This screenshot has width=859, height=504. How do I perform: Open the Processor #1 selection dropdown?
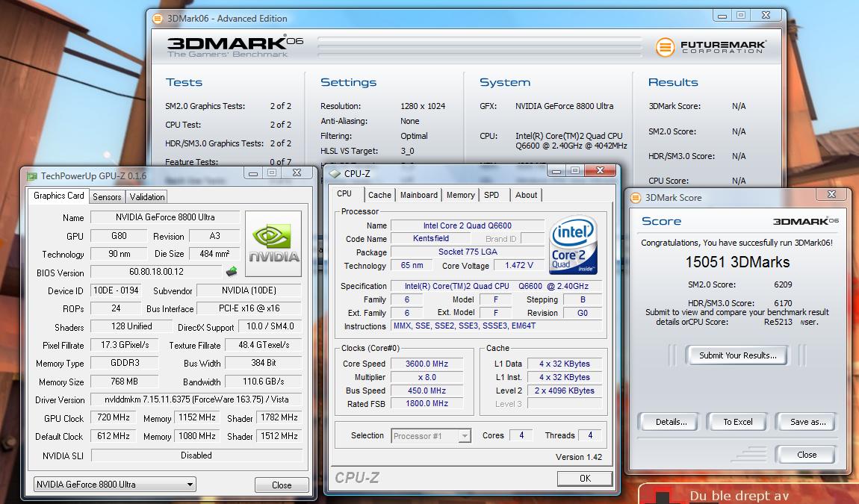[x=431, y=436]
